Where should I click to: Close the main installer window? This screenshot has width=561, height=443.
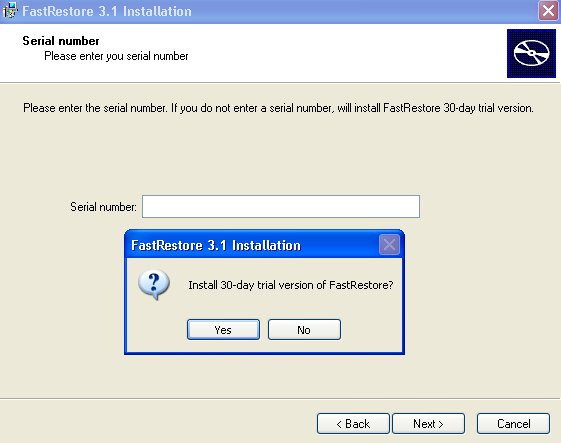pyautogui.click(x=548, y=11)
